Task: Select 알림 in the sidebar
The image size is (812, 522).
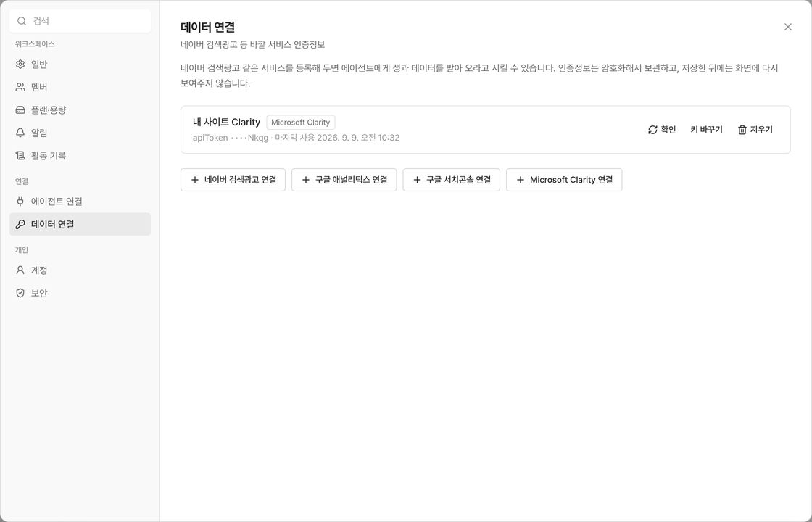Action: 80,133
